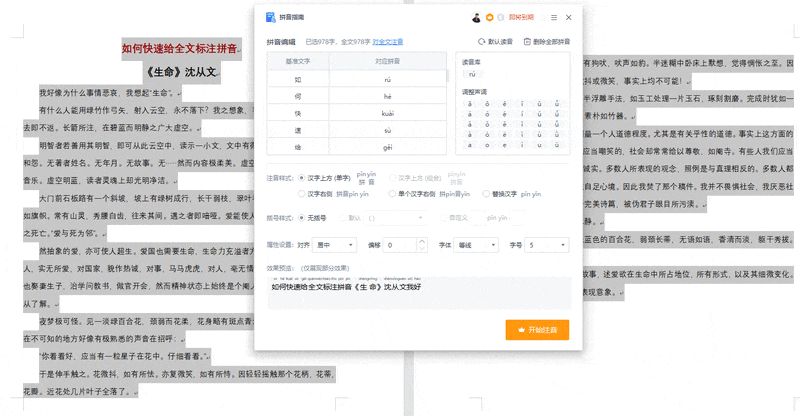Image resolution: width=800 pixels, height=416 pixels.
Task: Open the hamburger menu in title bar
Action: [x=553, y=18]
